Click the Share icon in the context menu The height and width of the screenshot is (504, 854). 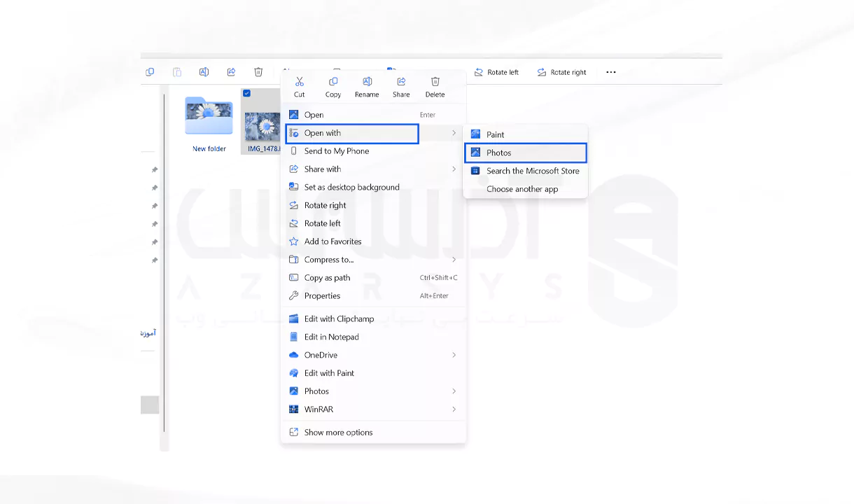pyautogui.click(x=401, y=82)
